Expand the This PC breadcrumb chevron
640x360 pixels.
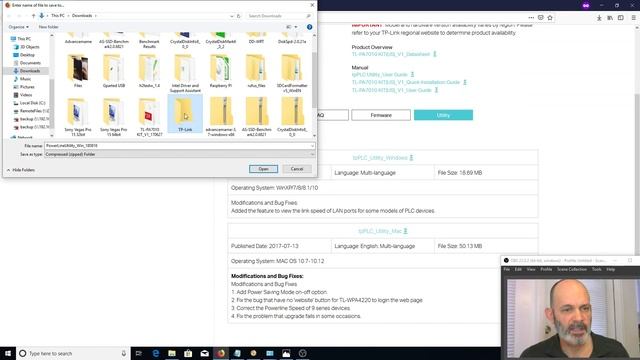68,16
